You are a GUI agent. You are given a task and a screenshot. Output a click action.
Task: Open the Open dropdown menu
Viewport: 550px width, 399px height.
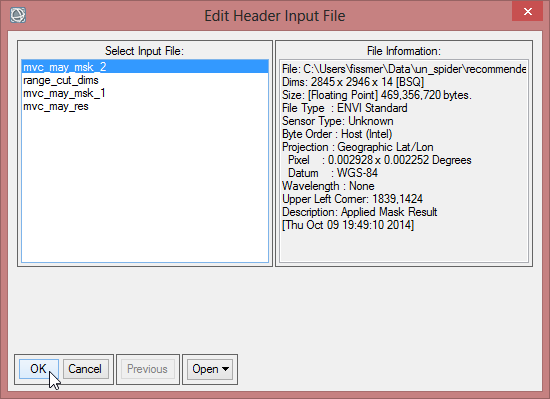[x=210, y=369]
